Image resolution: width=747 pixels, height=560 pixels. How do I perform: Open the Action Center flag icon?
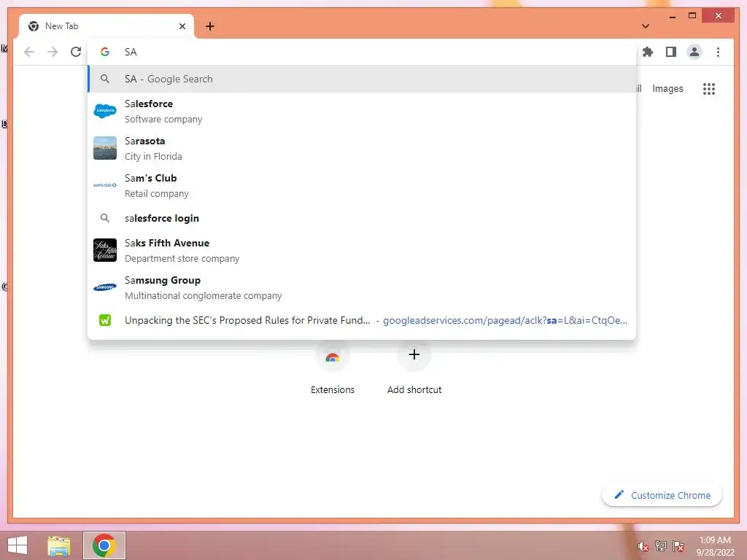[678, 545]
